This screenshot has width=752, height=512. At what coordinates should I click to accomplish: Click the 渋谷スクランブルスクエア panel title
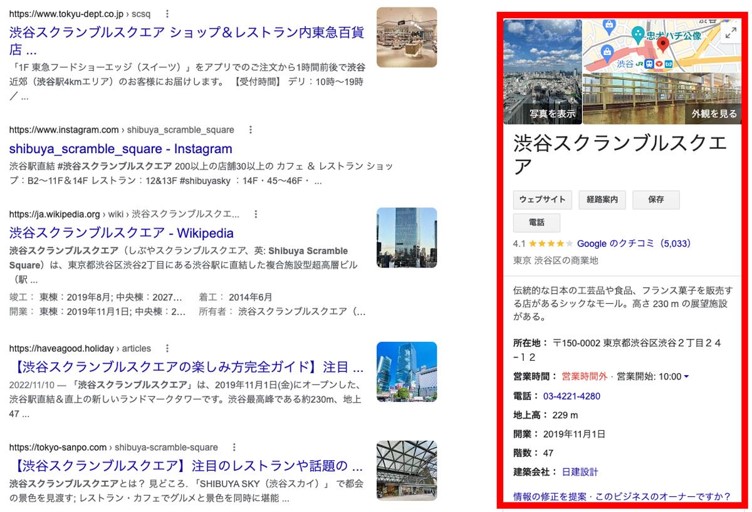(x=620, y=154)
